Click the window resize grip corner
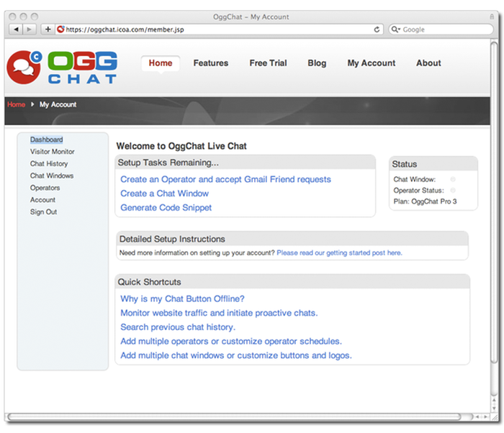Viewport: 504px width, 433px height. [495, 417]
